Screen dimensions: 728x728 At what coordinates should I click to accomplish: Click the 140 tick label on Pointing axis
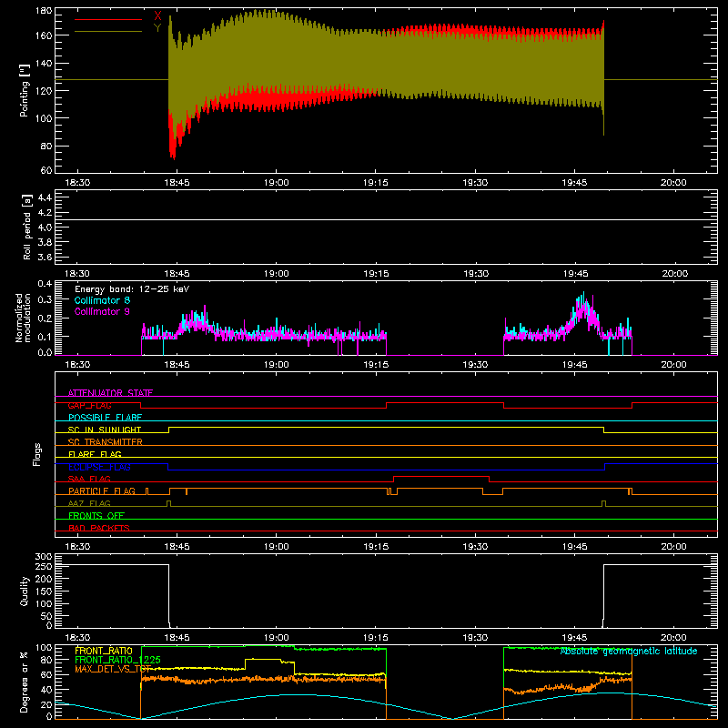click(x=44, y=63)
